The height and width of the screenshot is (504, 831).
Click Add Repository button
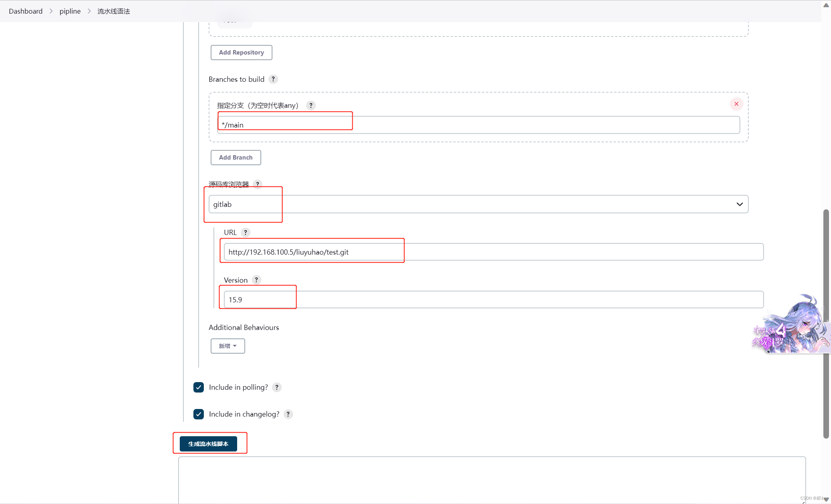(x=241, y=53)
